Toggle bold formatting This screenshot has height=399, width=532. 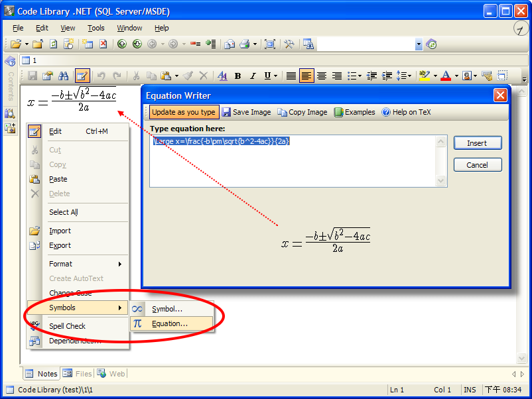(x=238, y=76)
